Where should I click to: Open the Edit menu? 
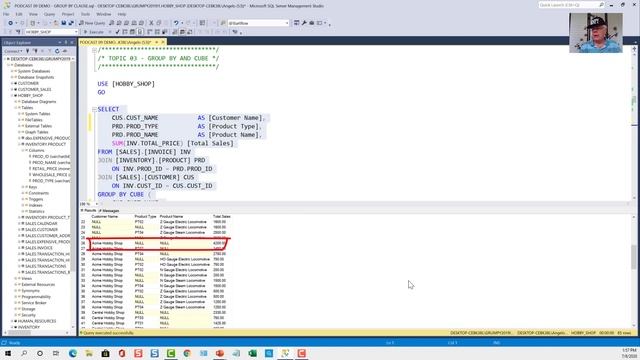[x=19, y=14]
